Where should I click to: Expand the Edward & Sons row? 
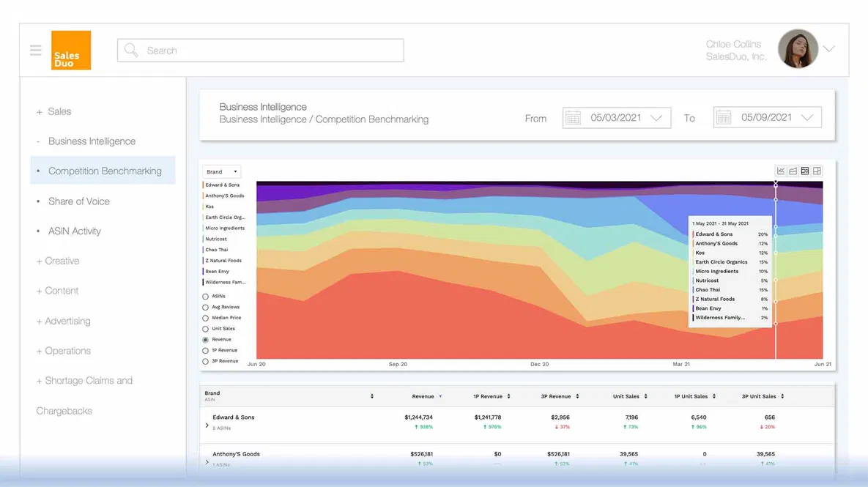coord(207,425)
